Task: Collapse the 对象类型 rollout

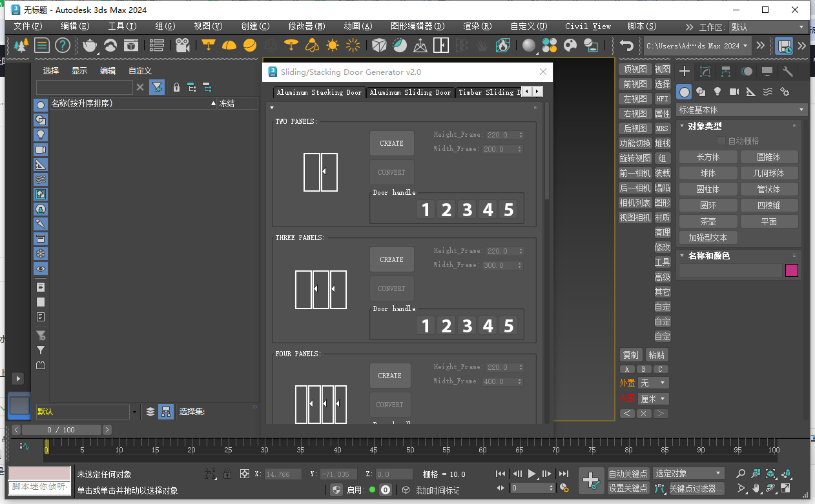Action: point(705,126)
